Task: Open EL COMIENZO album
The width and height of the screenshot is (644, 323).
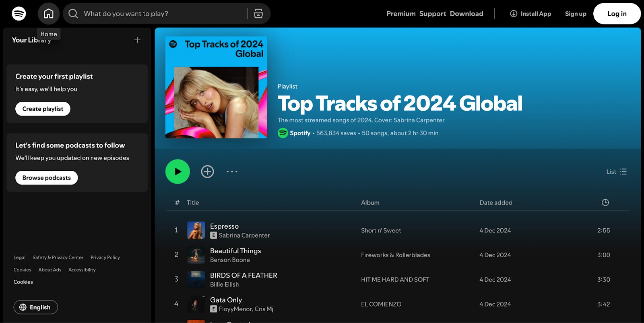Action: [381, 304]
